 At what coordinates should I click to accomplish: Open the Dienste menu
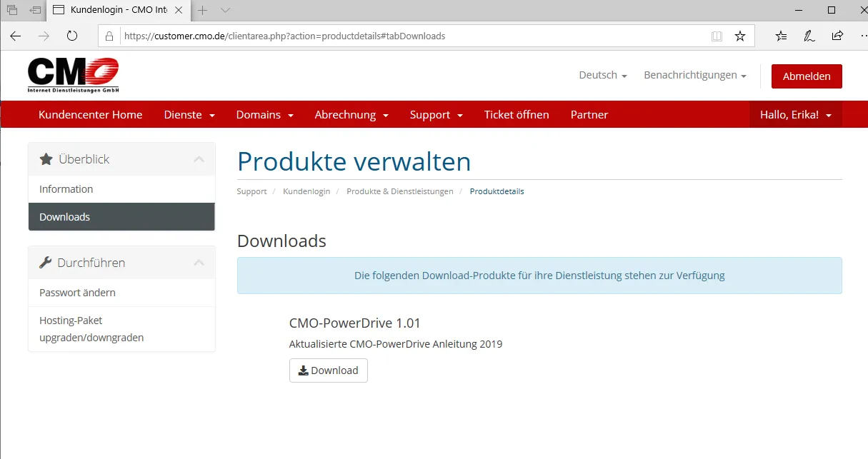tap(189, 114)
